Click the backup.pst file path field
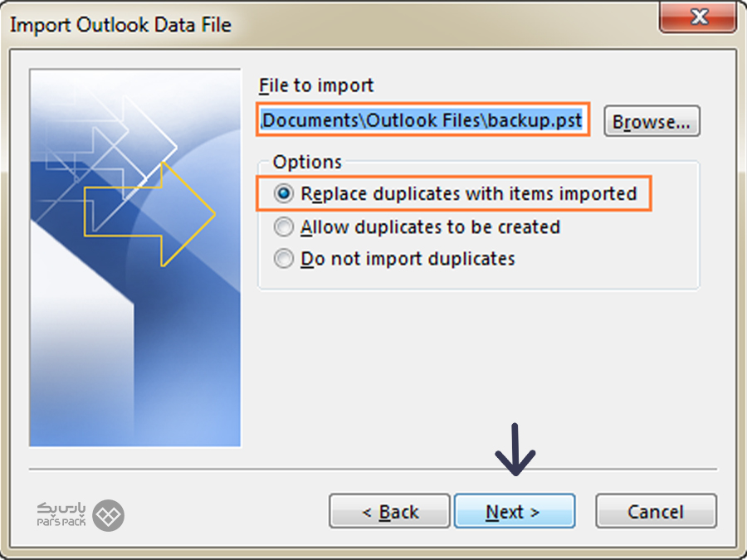The width and height of the screenshot is (747, 560). pyautogui.click(x=422, y=120)
